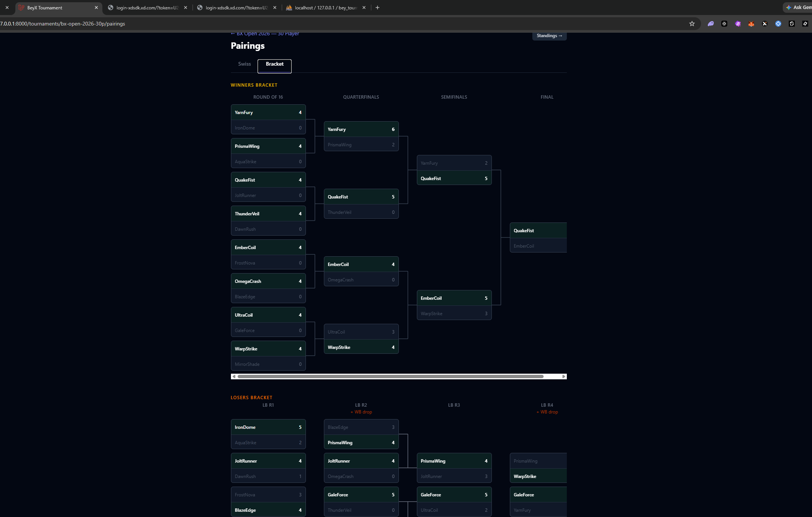812x517 pixels.
Task: Switch to the localhost phpMyAdmin browser tab
Action: [x=326, y=8]
